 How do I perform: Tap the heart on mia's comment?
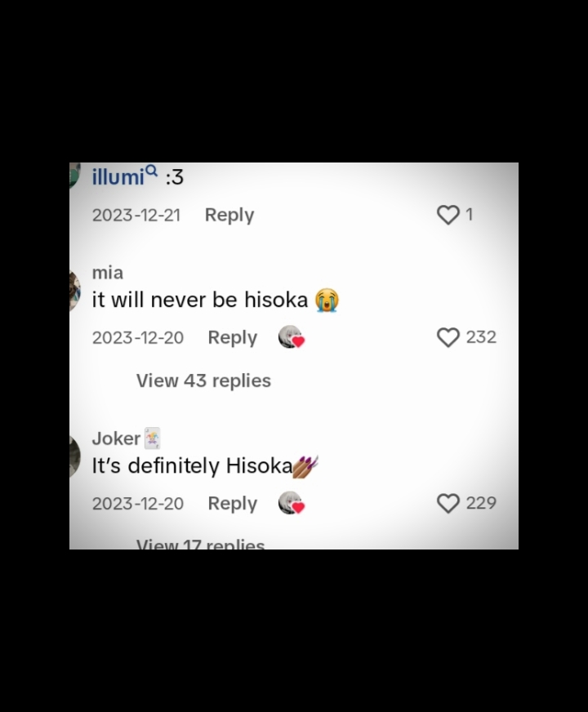(x=448, y=337)
